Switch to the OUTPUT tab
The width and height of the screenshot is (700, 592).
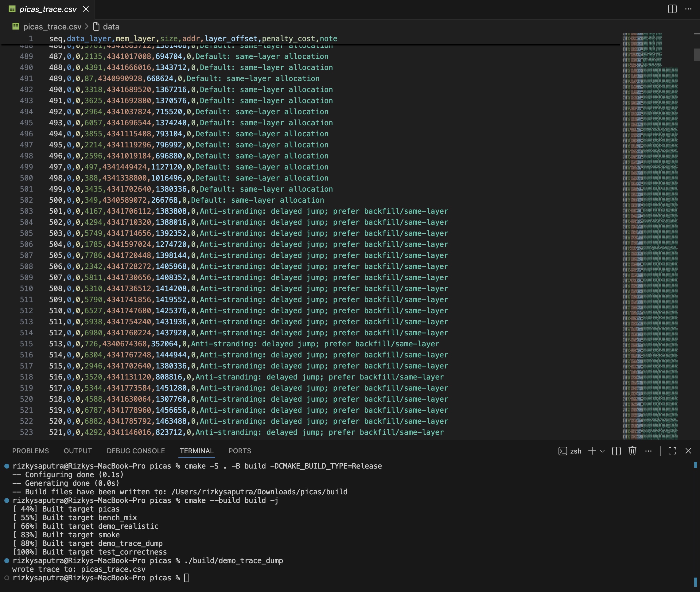[78, 451]
